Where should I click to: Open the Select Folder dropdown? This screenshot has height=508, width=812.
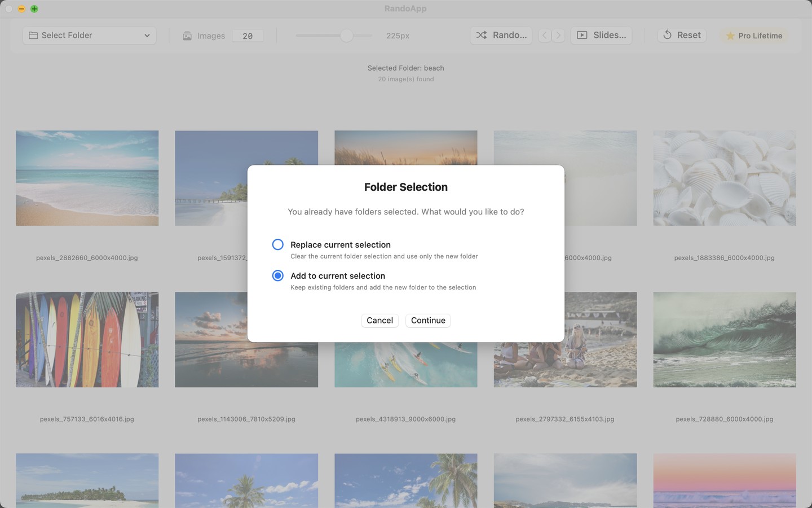click(89, 36)
